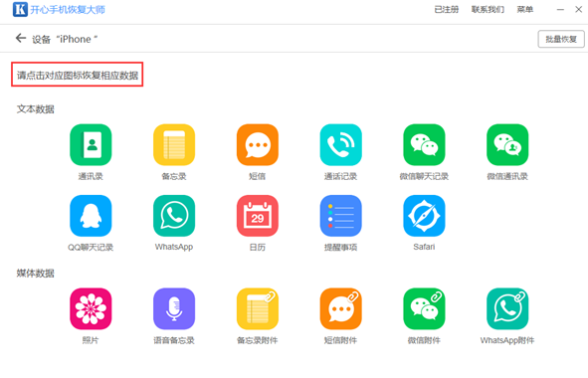Click the 设备 "iPhone" device title
The width and height of the screenshot is (588, 378).
[65, 39]
